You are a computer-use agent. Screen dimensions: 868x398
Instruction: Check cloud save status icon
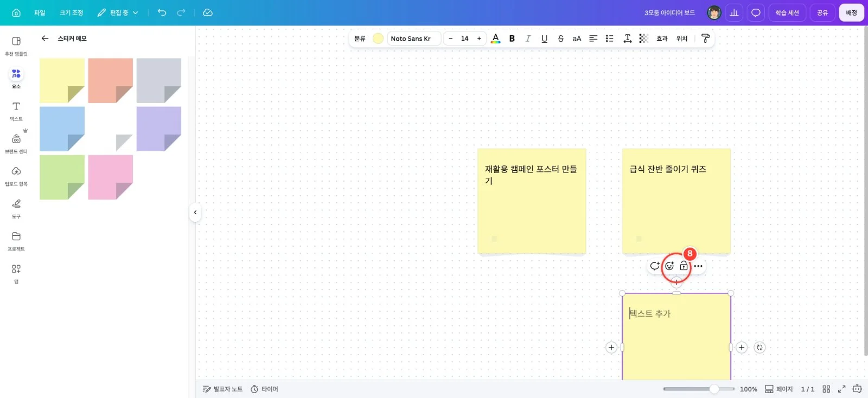tap(208, 12)
